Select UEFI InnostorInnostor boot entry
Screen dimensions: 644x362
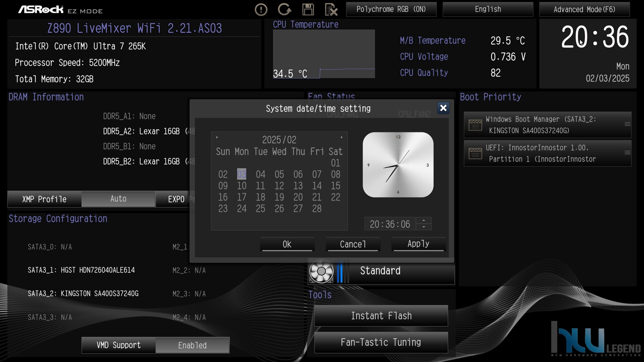(x=548, y=153)
